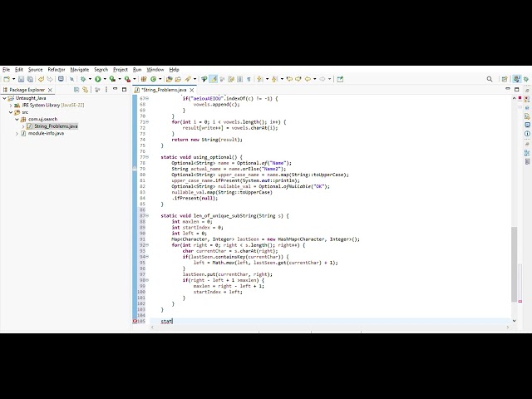The width and height of the screenshot is (532, 399).
Task: Open the Source menu
Action: [35, 70]
